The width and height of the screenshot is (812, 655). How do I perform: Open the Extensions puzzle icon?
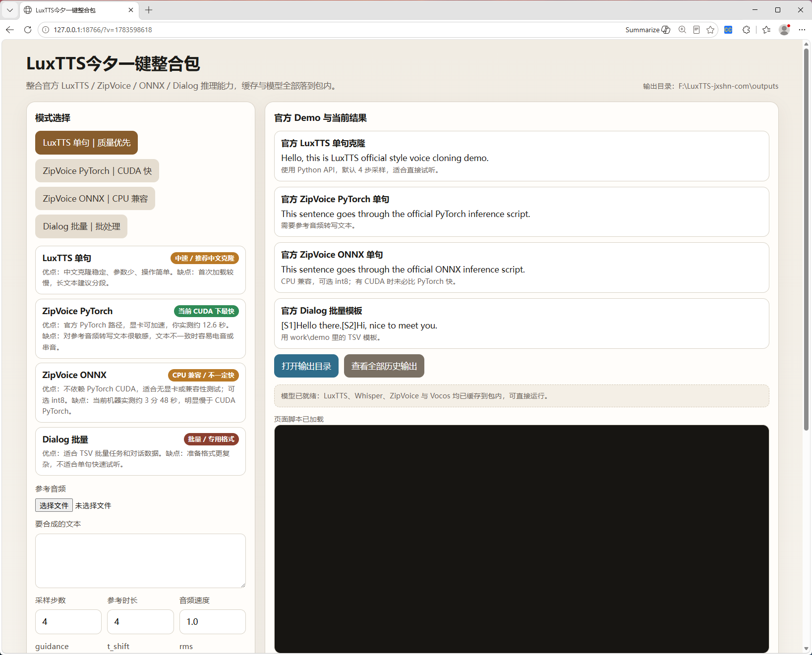(x=746, y=30)
